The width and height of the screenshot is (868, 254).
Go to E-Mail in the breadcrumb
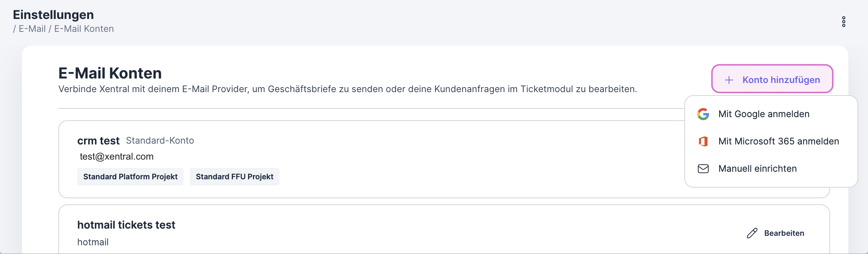click(x=32, y=29)
